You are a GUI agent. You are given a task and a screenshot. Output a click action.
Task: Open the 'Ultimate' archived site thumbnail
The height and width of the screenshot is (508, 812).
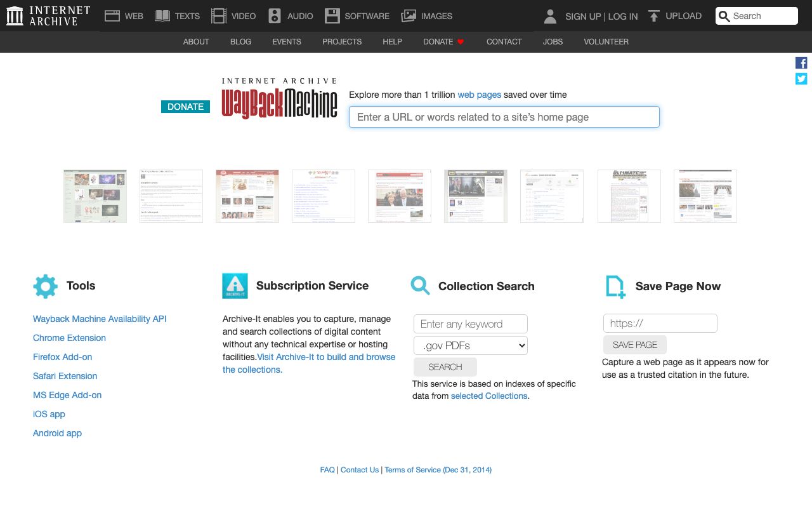pos(629,196)
